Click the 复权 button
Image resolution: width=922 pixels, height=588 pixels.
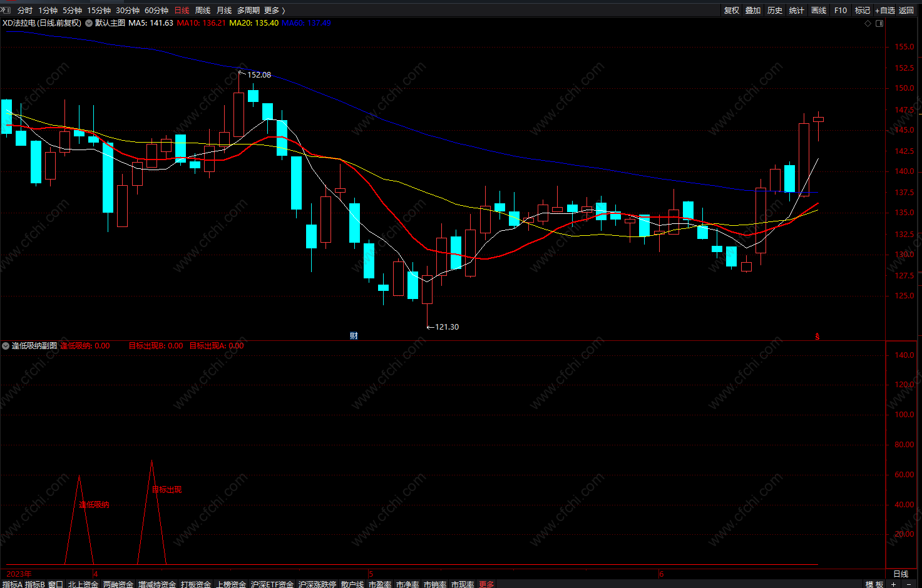click(732, 11)
